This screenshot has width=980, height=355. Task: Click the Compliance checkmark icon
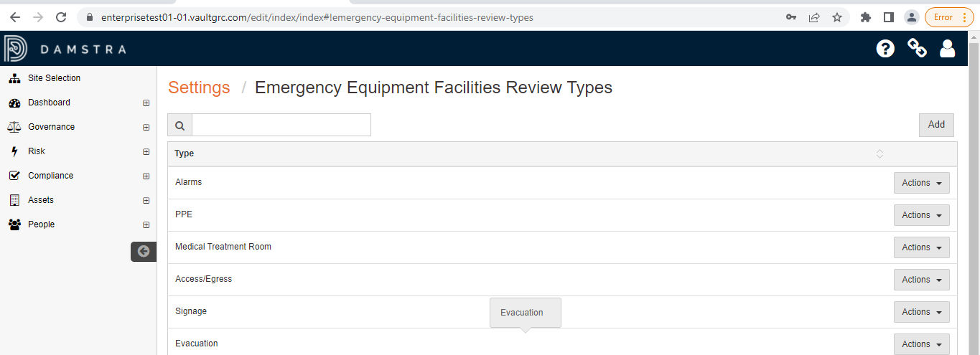(14, 176)
